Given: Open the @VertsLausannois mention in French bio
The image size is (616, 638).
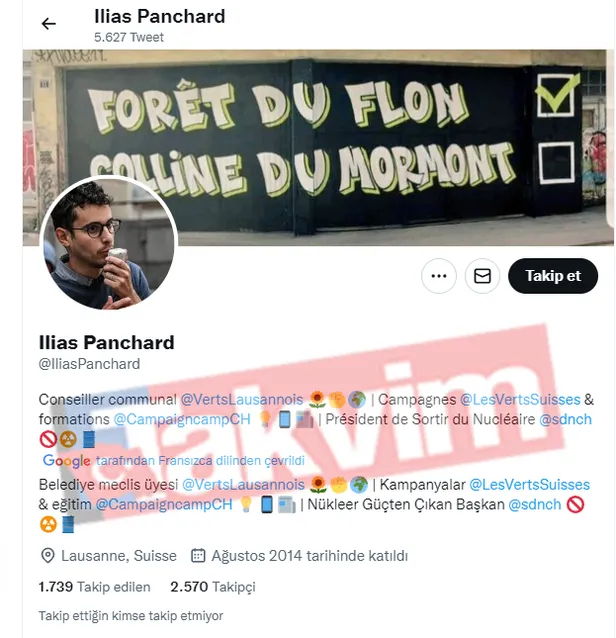Looking at the screenshot, I should [x=242, y=400].
